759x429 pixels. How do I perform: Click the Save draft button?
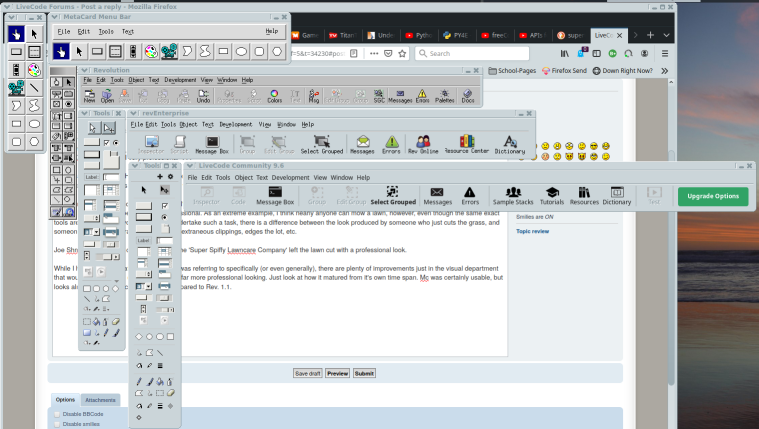tap(307, 373)
